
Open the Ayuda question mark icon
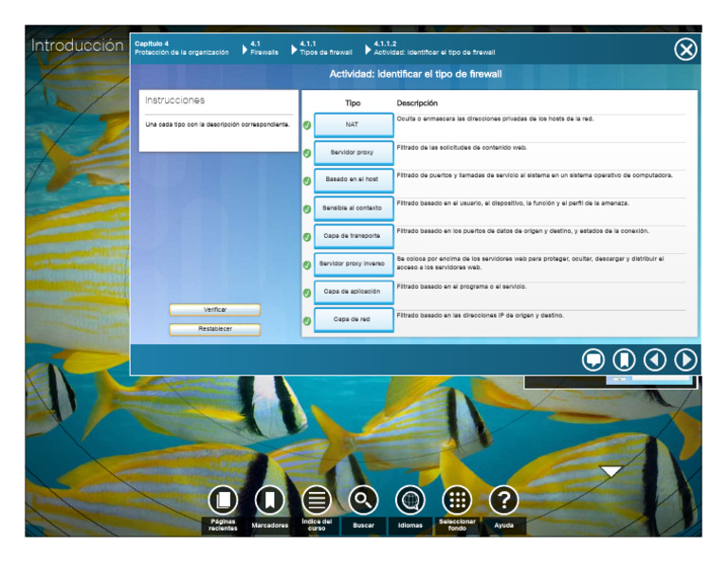(503, 499)
